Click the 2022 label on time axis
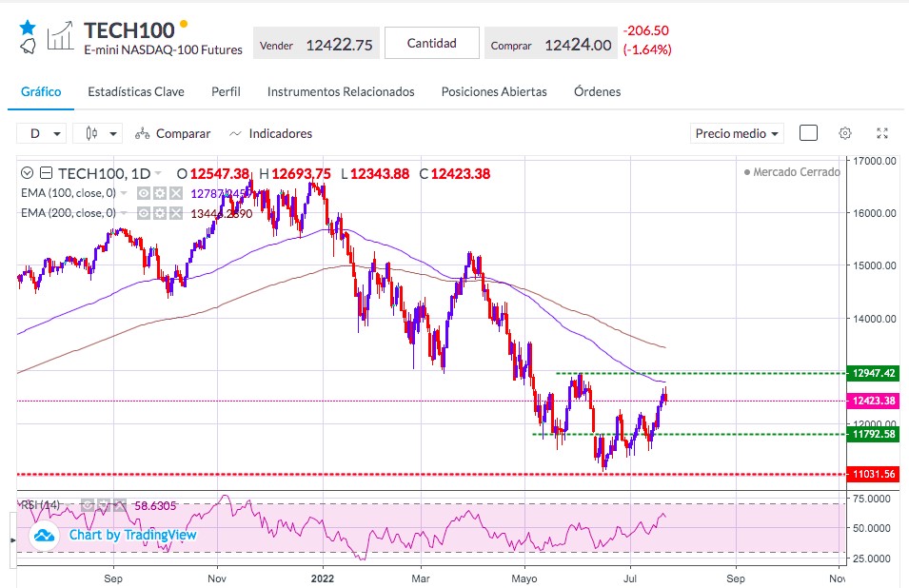The image size is (909, 588). 323,578
